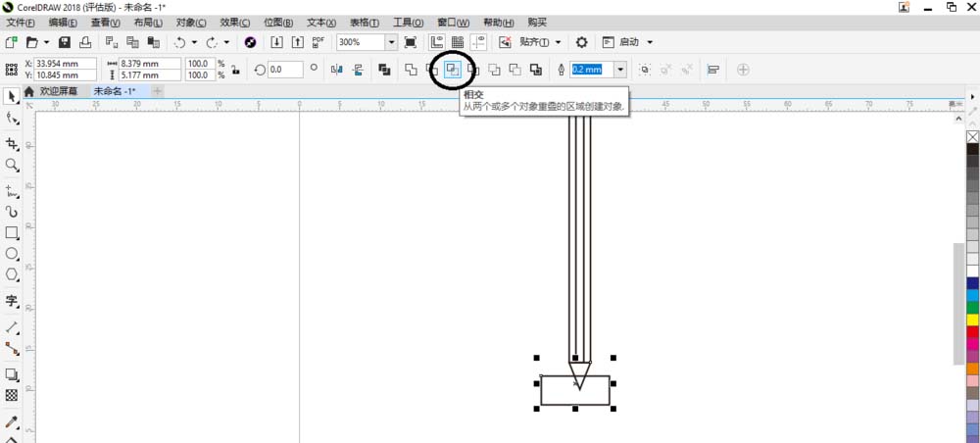Open the Launch (启动) dropdown
The width and height of the screenshot is (980, 443).
pyautogui.click(x=650, y=42)
